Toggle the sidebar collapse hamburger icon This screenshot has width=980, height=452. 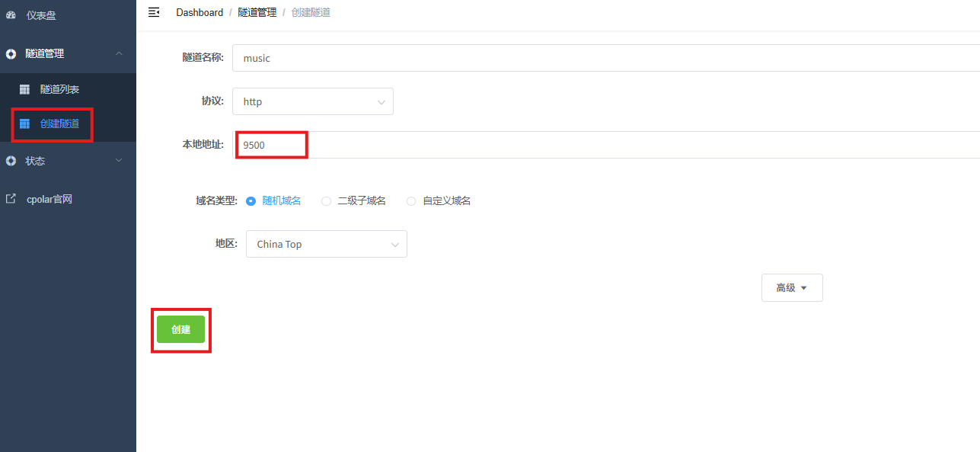click(154, 12)
